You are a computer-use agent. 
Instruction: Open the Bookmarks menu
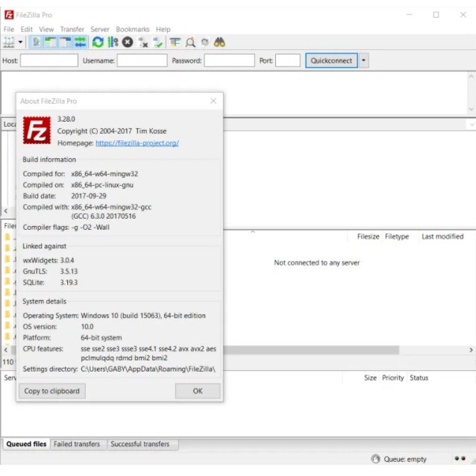click(x=132, y=29)
